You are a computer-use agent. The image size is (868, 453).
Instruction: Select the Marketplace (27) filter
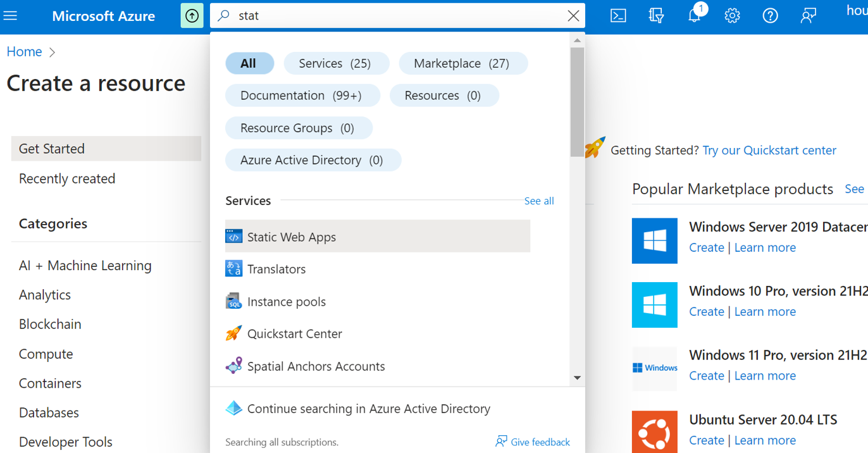click(x=461, y=63)
